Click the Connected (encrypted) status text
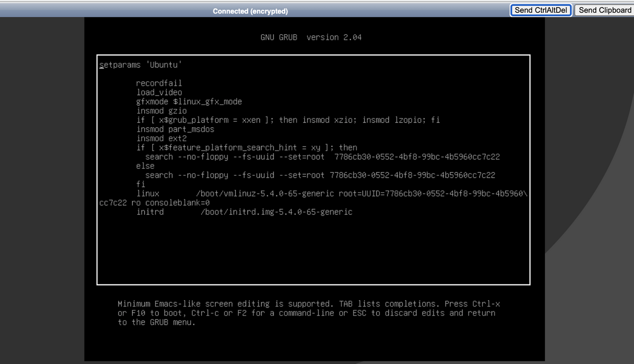 pyautogui.click(x=250, y=11)
